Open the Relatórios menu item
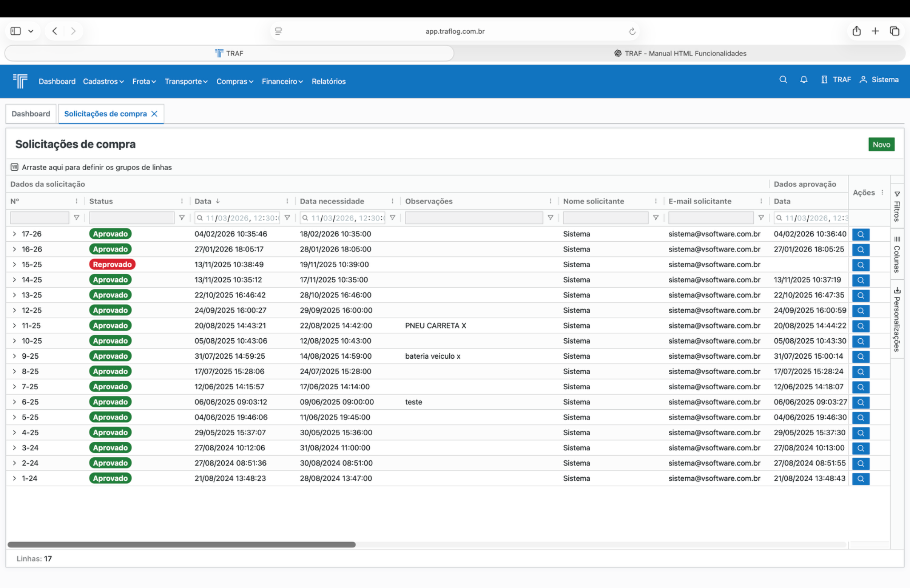 coord(328,81)
